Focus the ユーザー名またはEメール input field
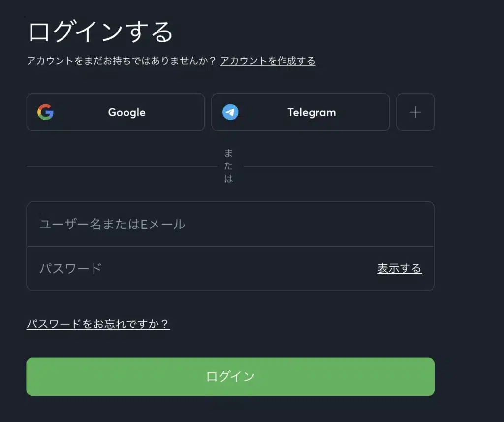 pos(230,224)
